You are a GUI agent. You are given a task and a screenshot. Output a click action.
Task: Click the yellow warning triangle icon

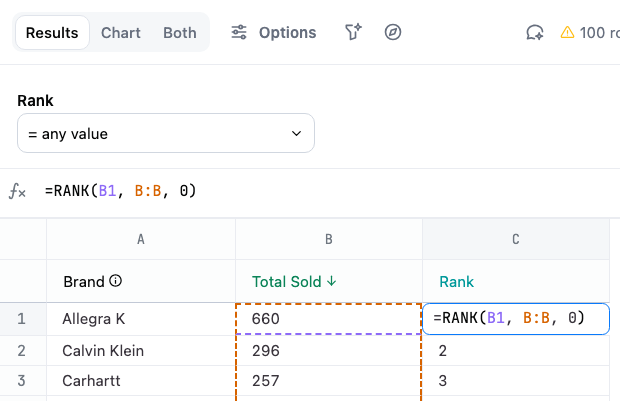point(567,33)
